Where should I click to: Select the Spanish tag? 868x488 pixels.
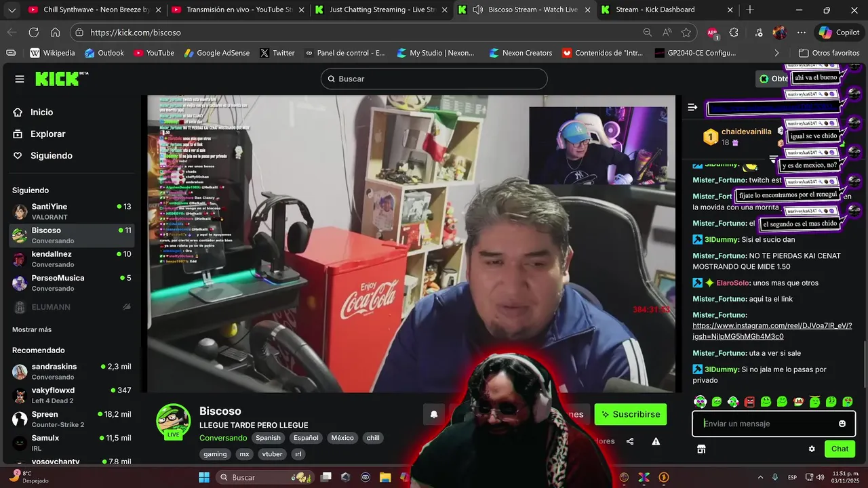(x=268, y=438)
